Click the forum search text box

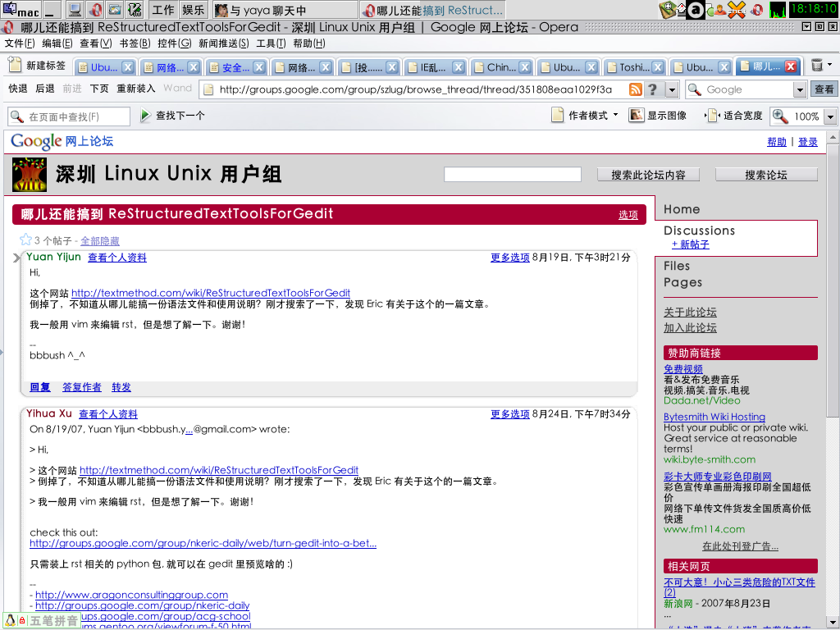coord(513,175)
